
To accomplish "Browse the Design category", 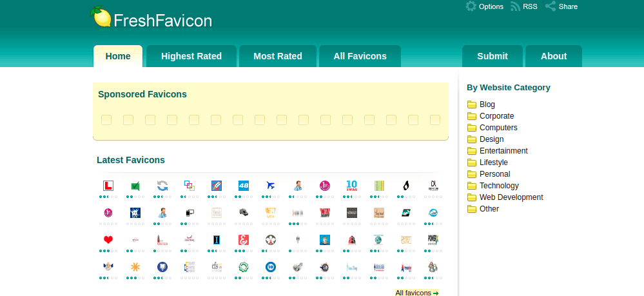I will [492, 139].
